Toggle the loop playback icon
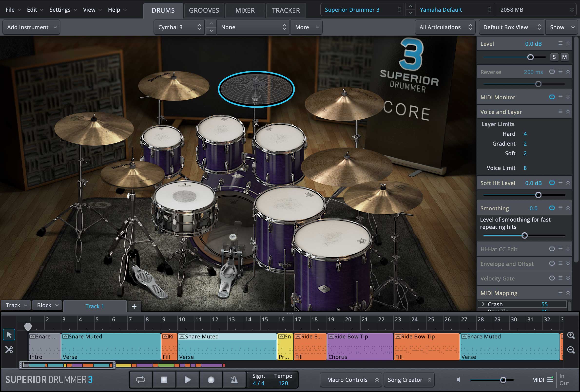The height and width of the screenshot is (392, 580). 141,380
